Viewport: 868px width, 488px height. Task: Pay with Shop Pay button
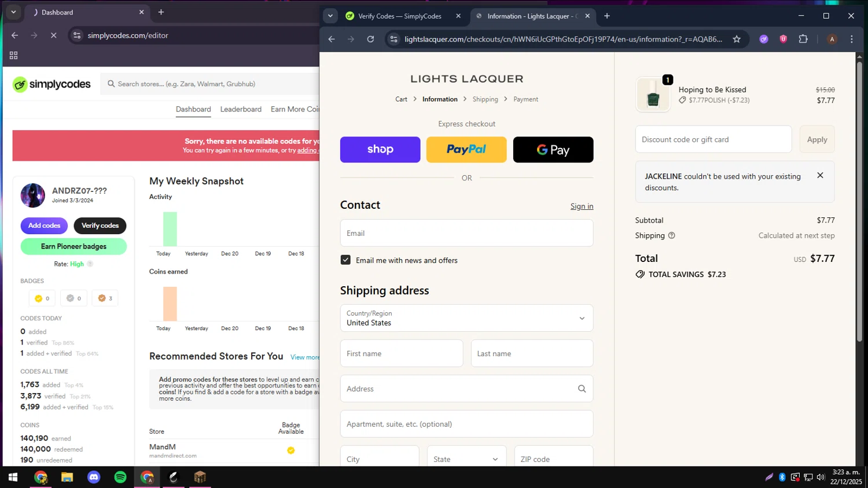coord(380,150)
